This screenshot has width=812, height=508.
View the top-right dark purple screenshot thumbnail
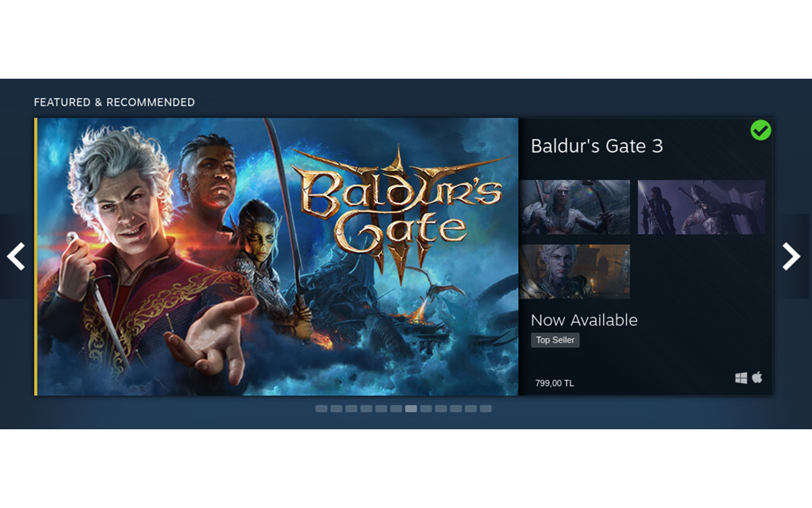(701, 207)
